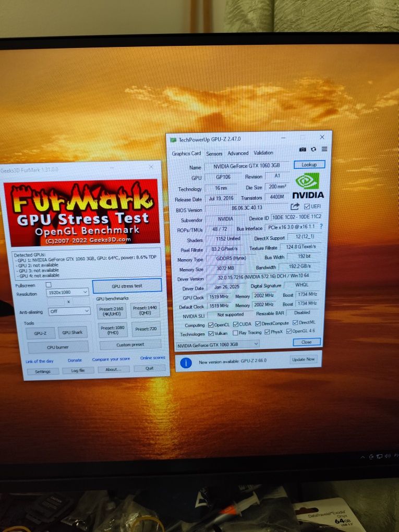Click Quit button in FurMark

click(x=150, y=368)
